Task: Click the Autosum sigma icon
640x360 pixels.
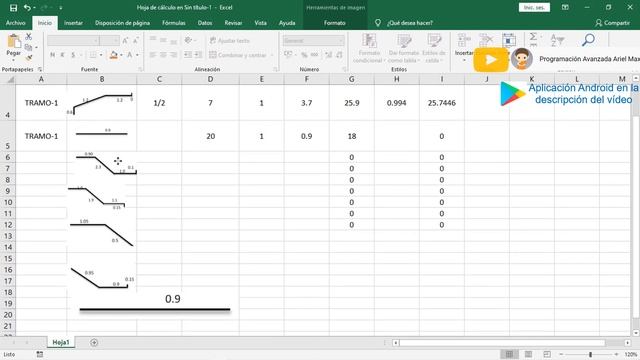Action: tap(533, 38)
